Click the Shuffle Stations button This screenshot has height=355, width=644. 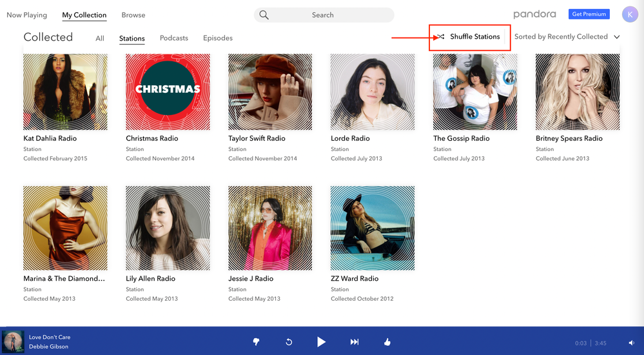(469, 37)
